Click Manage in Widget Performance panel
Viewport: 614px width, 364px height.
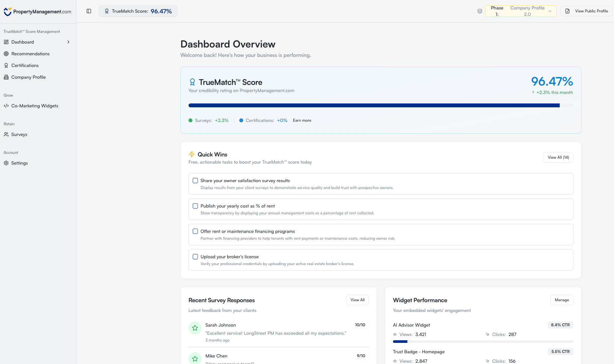pyautogui.click(x=561, y=300)
